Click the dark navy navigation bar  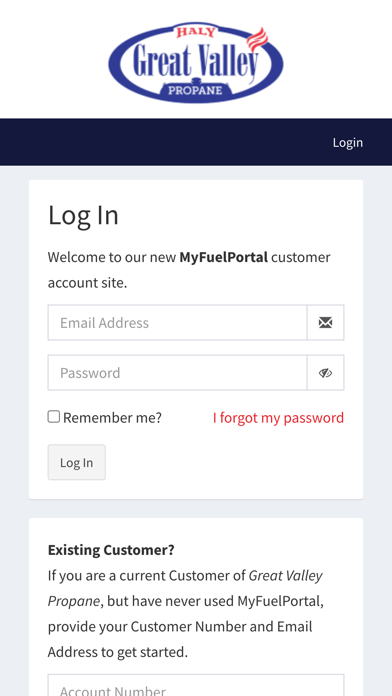(x=196, y=142)
